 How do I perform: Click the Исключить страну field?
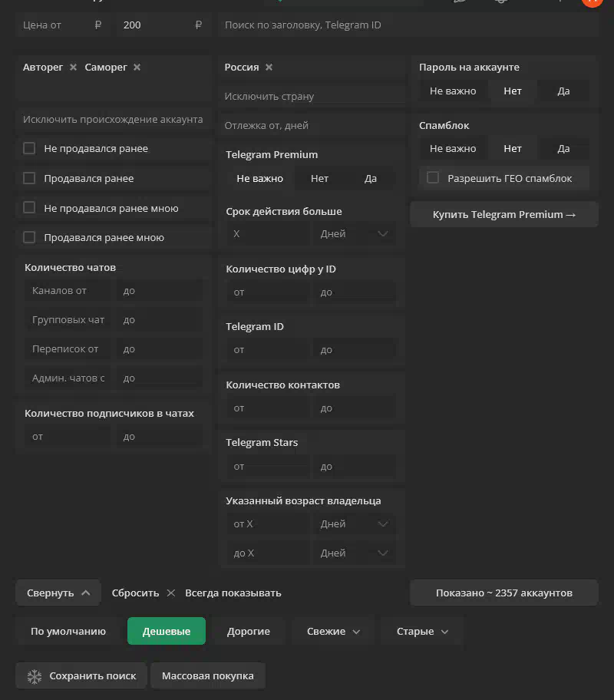pos(312,97)
